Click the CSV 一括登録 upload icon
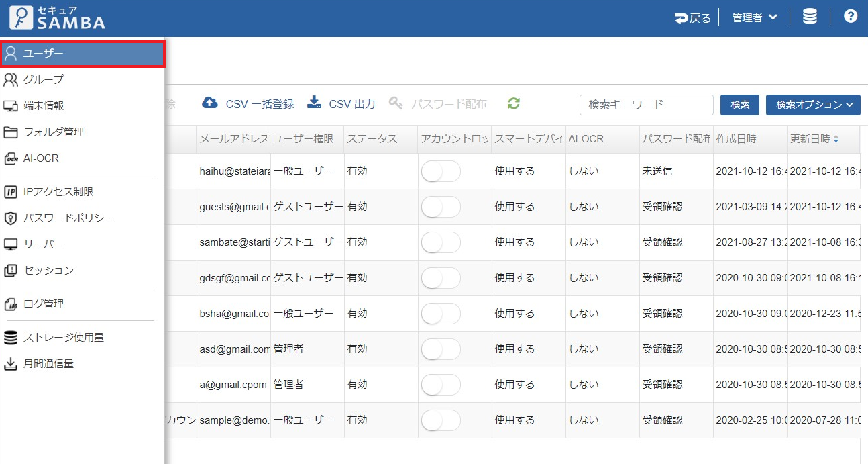Viewport: 868px width, 464px height. tap(210, 103)
